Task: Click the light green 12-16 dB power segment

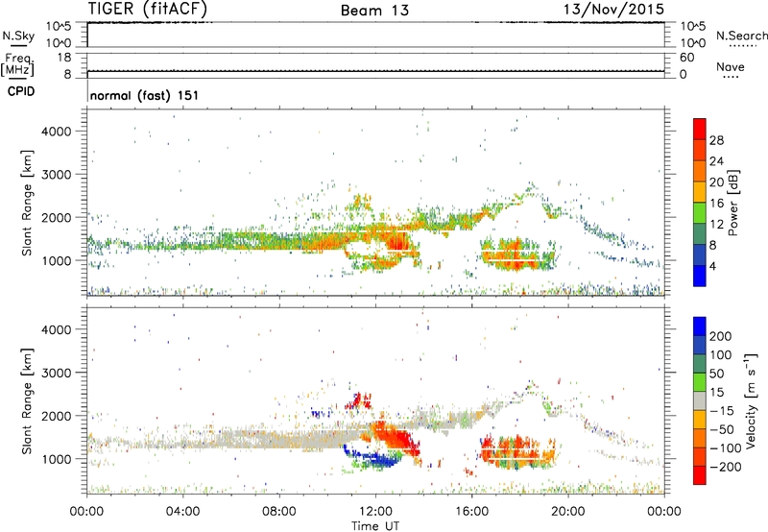Action: (700, 212)
